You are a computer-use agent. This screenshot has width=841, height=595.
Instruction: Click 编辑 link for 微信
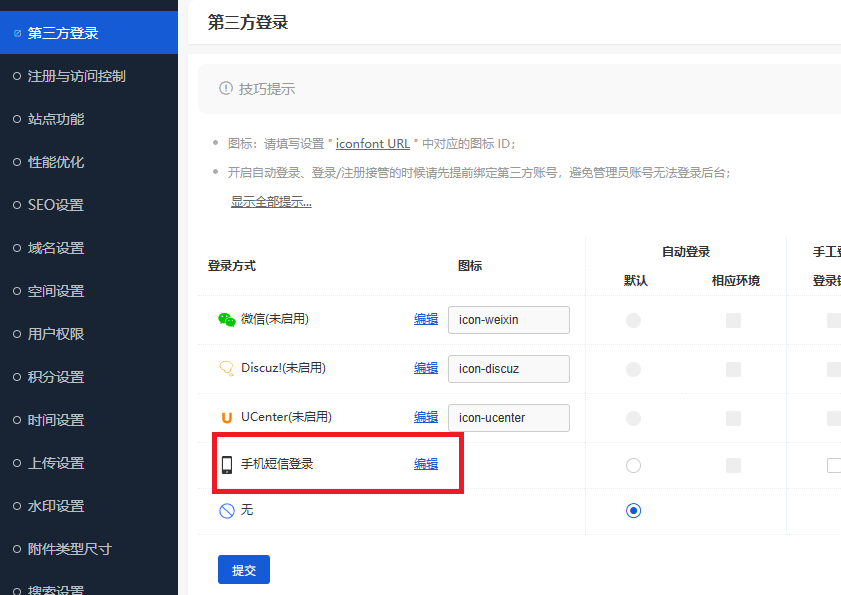point(426,319)
